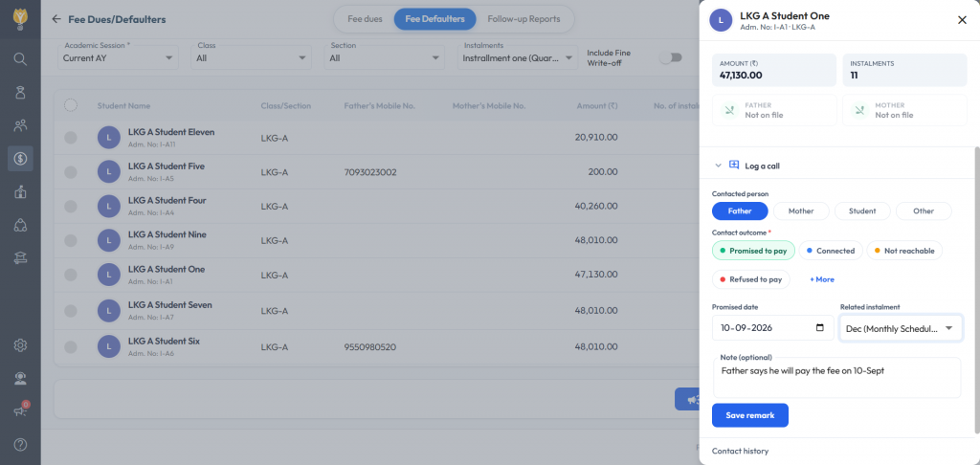Switch to the Fee dues tab

(365, 19)
